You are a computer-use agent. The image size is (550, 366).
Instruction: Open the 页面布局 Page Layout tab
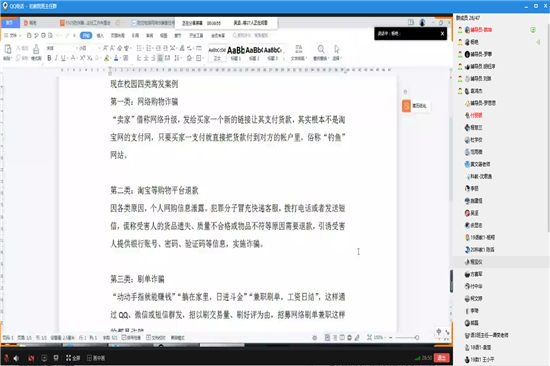[118, 35]
